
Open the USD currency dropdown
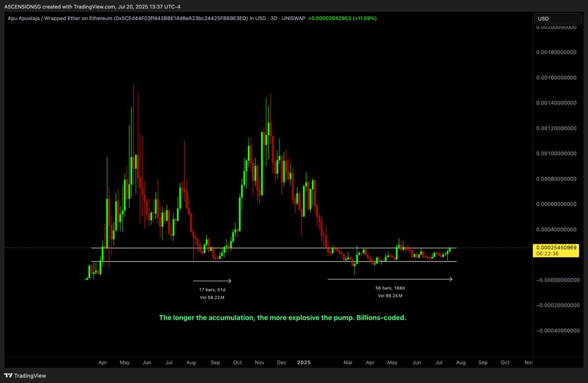pos(559,19)
